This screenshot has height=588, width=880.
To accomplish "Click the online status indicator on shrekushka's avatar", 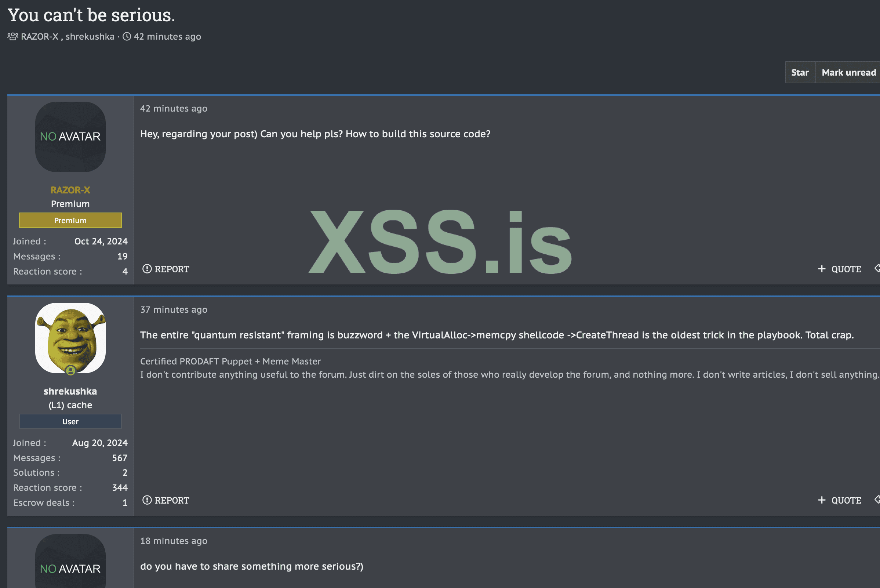I will (70, 370).
